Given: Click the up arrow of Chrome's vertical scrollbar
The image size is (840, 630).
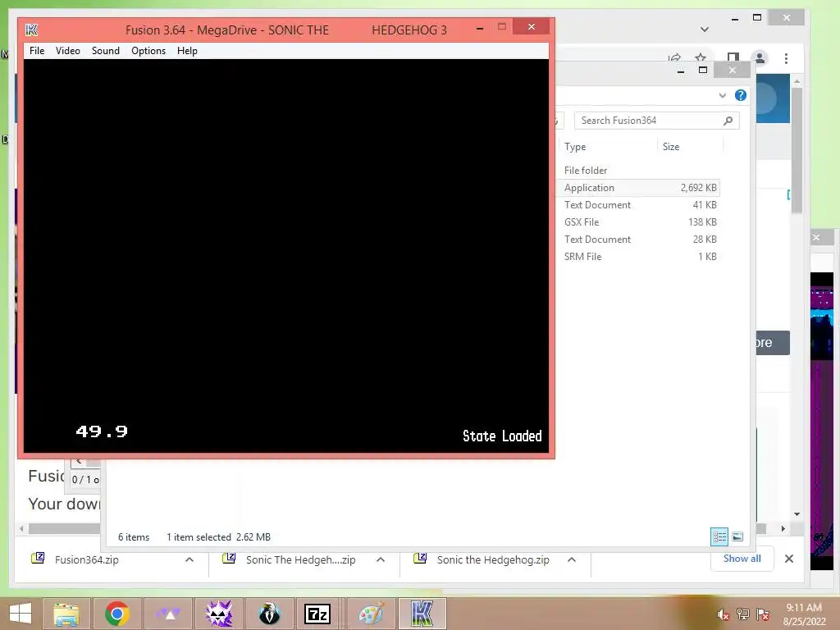Looking at the screenshot, I should pyautogui.click(x=797, y=81).
